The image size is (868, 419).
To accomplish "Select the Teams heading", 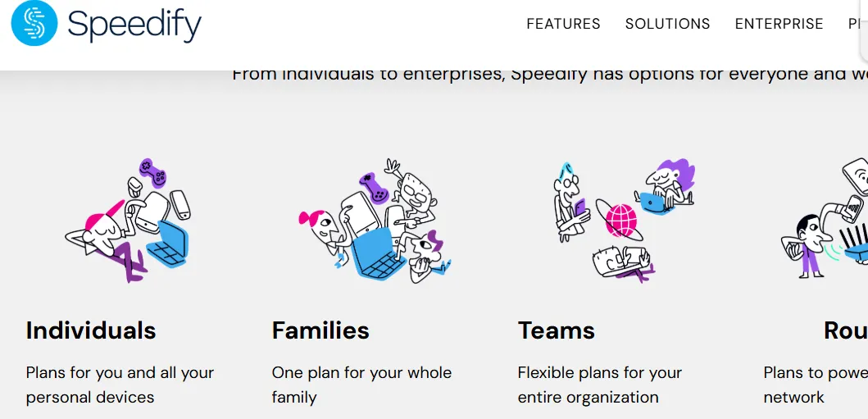I will pyautogui.click(x=557, y=330).
